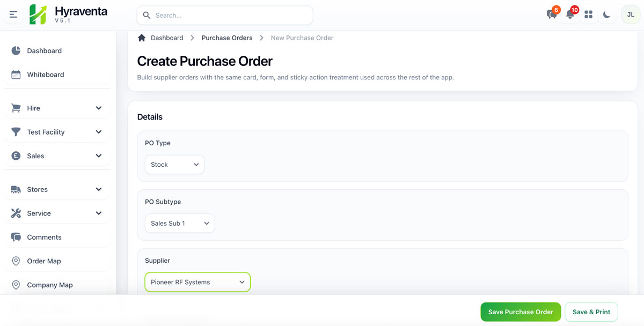Open the apps grid icon
644x326 pixels.
pos(588,15)
